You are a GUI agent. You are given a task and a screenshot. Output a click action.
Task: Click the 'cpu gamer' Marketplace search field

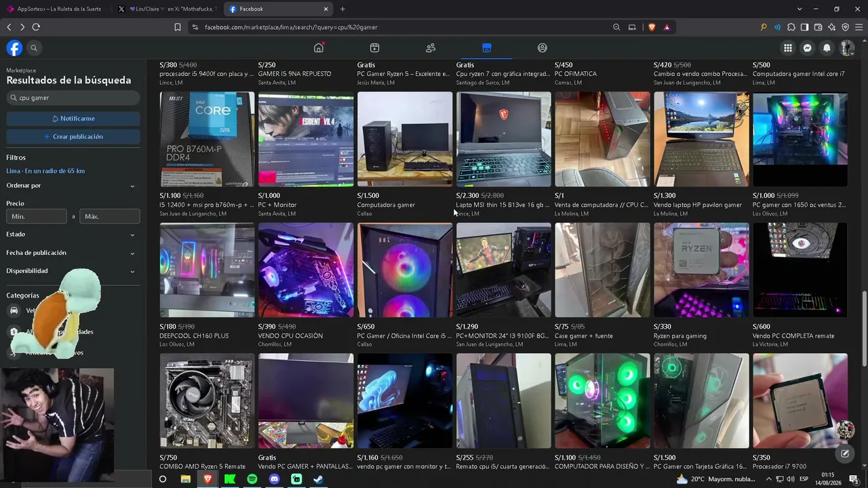click(73, 98)
